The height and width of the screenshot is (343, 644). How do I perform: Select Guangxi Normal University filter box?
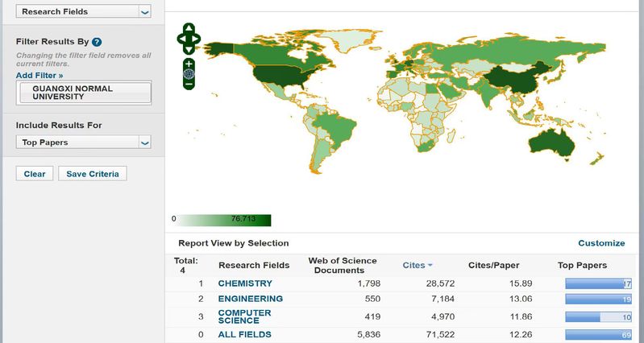(x=84, y=93)
